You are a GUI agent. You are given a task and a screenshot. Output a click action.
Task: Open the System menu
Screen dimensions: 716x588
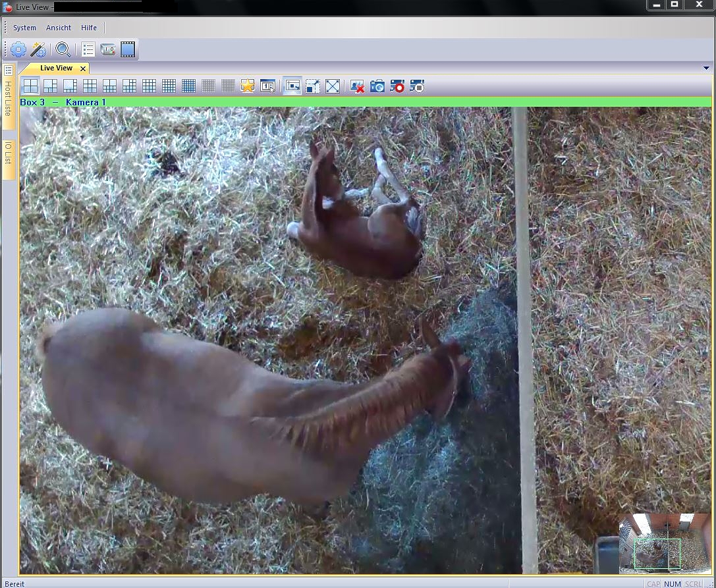click(x=24, y=28)
